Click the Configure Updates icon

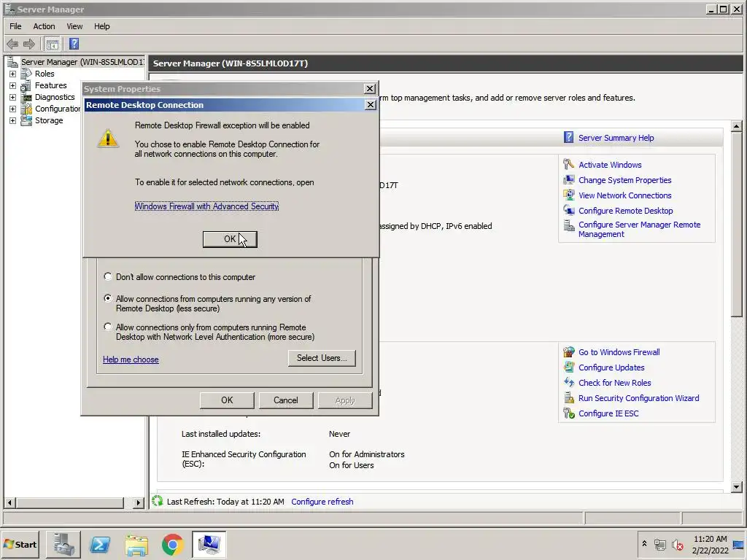tap(568, 367)
